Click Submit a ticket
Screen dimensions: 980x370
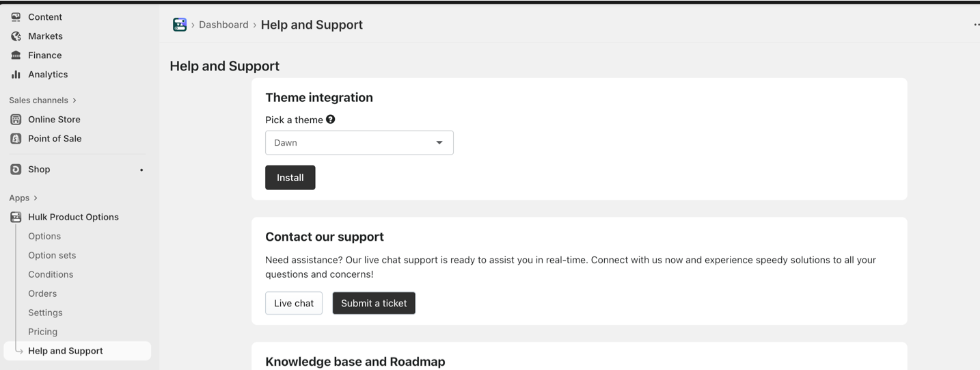[x=374, y=304]
